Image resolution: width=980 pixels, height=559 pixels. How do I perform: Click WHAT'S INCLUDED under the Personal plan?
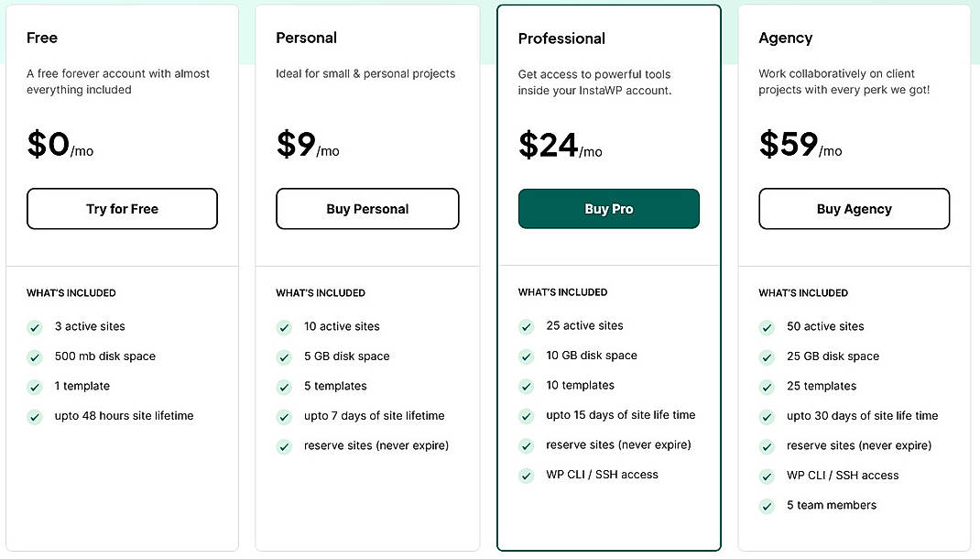tap(320, 292)
